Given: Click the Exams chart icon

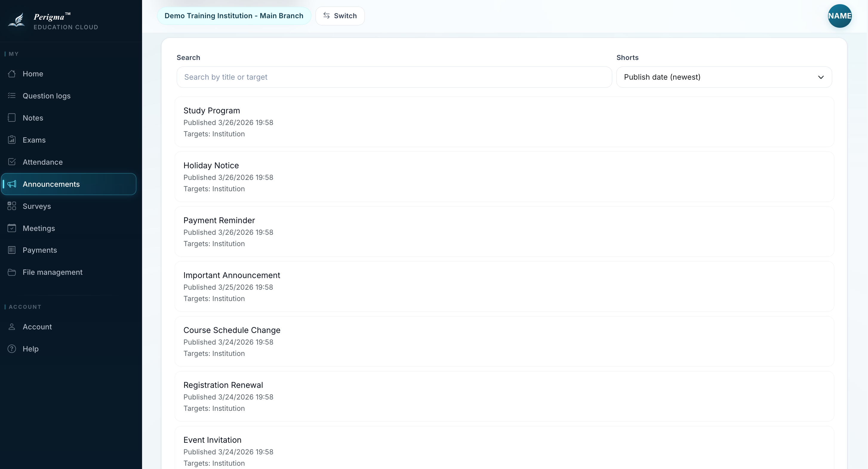Looking at the screenshot, I should pos(12,140).
